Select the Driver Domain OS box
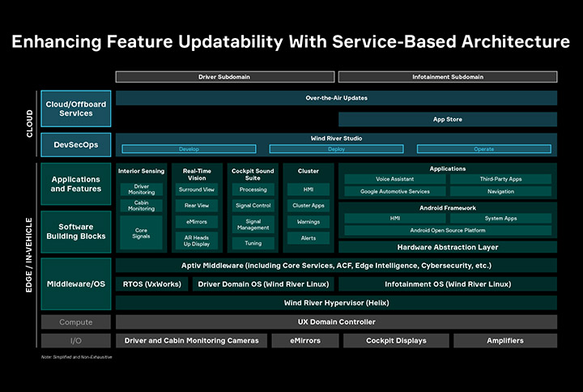This screenshot has width=583, height=392. (x=263, y=284)
